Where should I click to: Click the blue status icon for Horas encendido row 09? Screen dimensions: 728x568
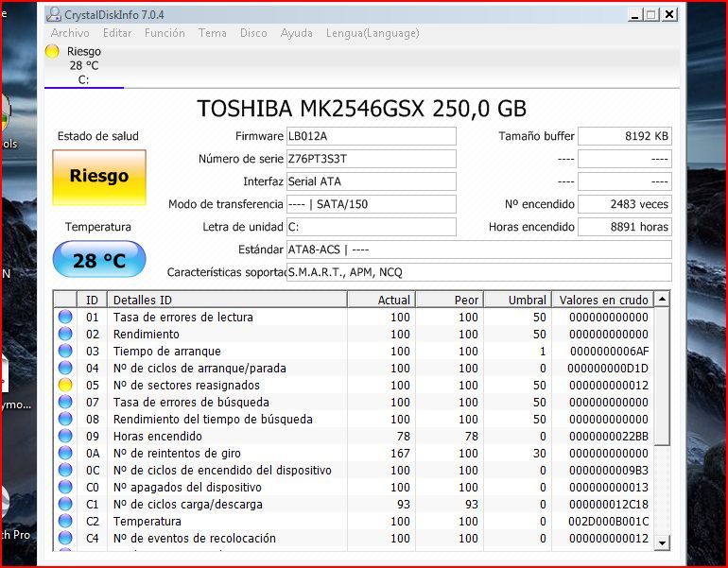pyautogui.click(x=65, y=437)
